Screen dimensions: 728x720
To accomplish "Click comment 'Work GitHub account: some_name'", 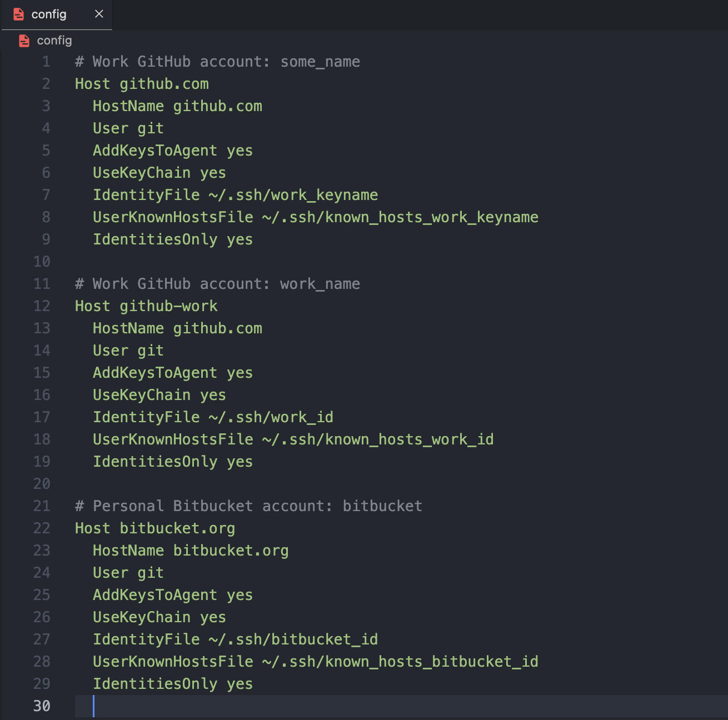I will click(x=217, y=62).
